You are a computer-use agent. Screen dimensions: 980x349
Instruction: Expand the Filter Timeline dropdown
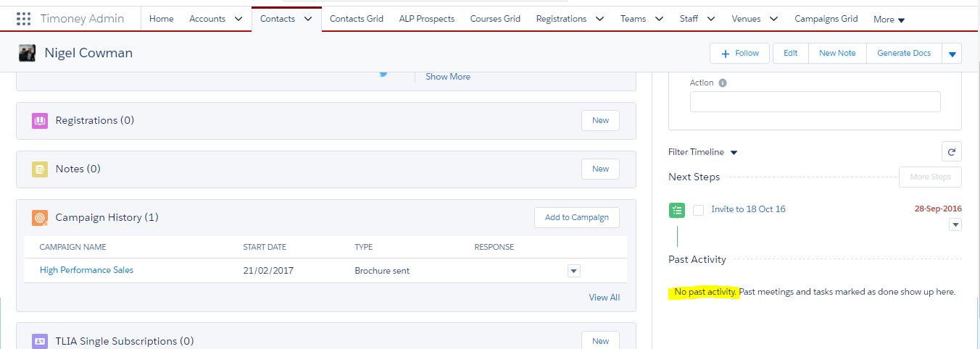(x=734, y=153)
